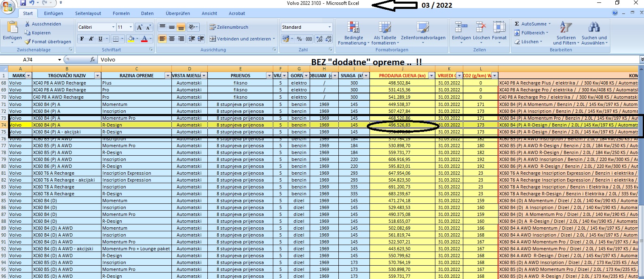This screenshot has width=644, height=279.
Task: Open filter dropdown for RAZINA OPREME column
Action: tap(168, 76)
